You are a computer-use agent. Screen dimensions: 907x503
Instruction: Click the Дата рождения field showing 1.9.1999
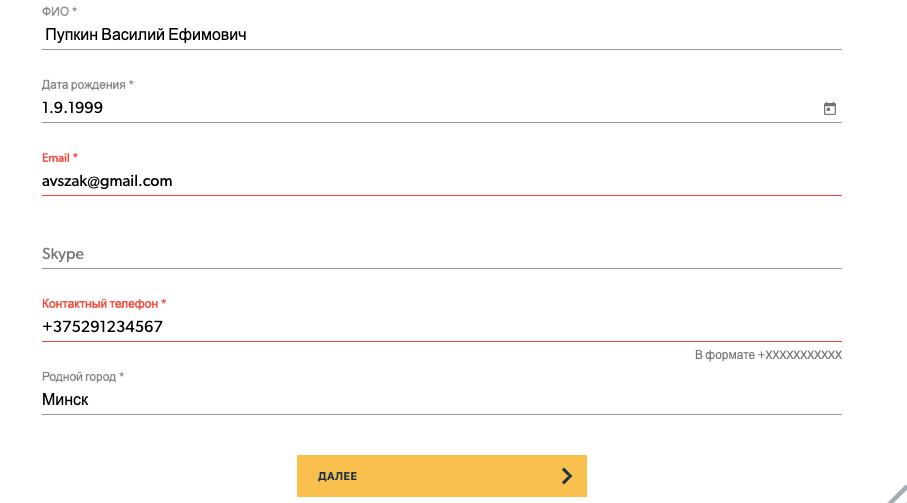point(441,108)
